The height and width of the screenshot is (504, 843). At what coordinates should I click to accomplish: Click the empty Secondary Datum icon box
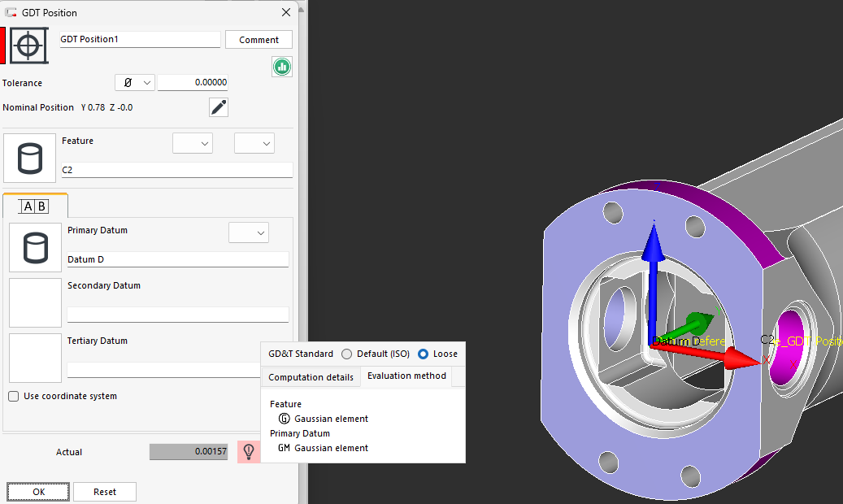pyautogui.click(x=35, y=303)
